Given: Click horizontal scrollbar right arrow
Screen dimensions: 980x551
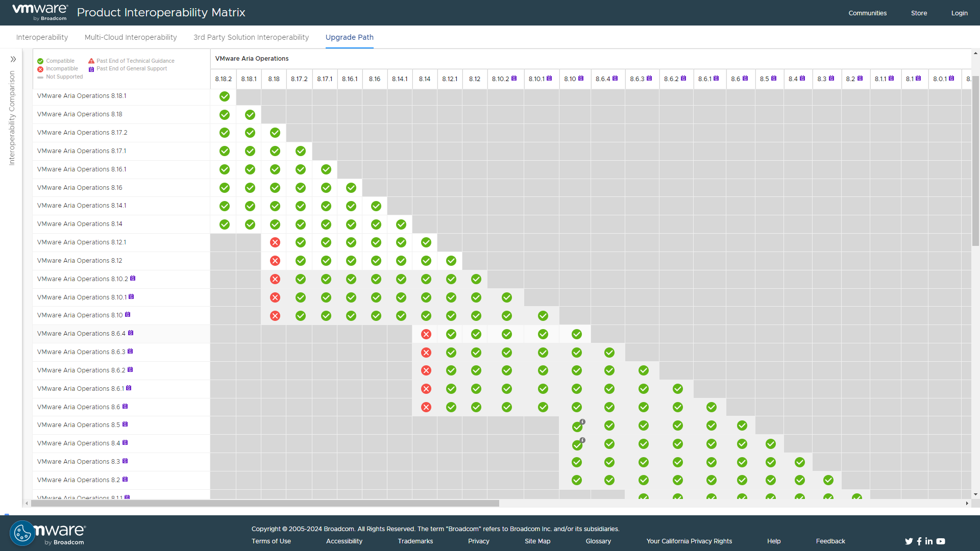Looking at the screenshot, I should (967, 504).
